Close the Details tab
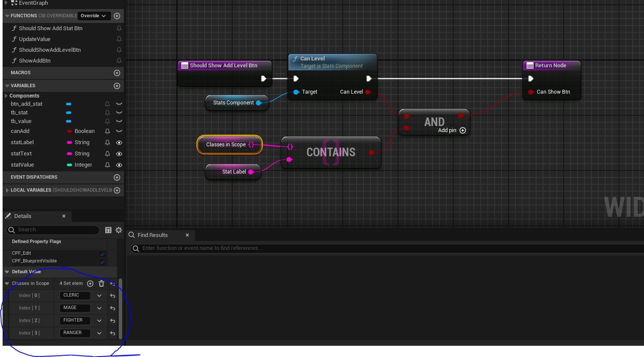The width and height of the screenshot is (644, 357). coord(64,216)
